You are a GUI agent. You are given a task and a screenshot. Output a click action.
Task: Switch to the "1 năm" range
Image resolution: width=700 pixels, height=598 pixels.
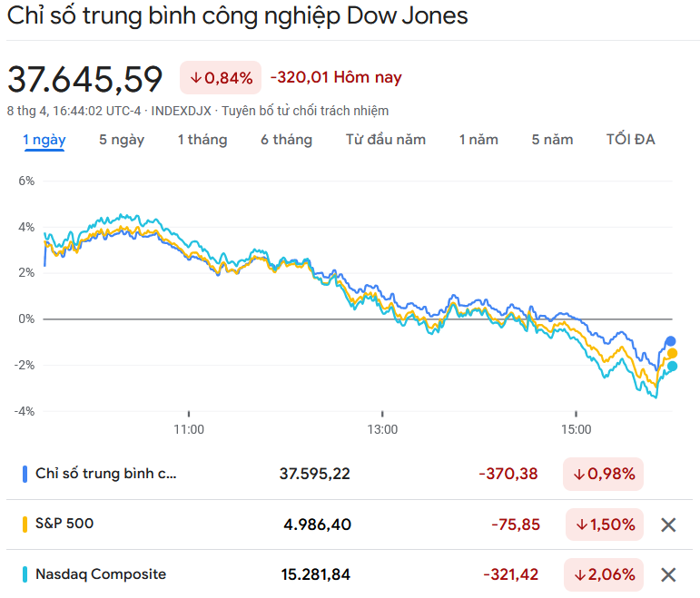478,140
